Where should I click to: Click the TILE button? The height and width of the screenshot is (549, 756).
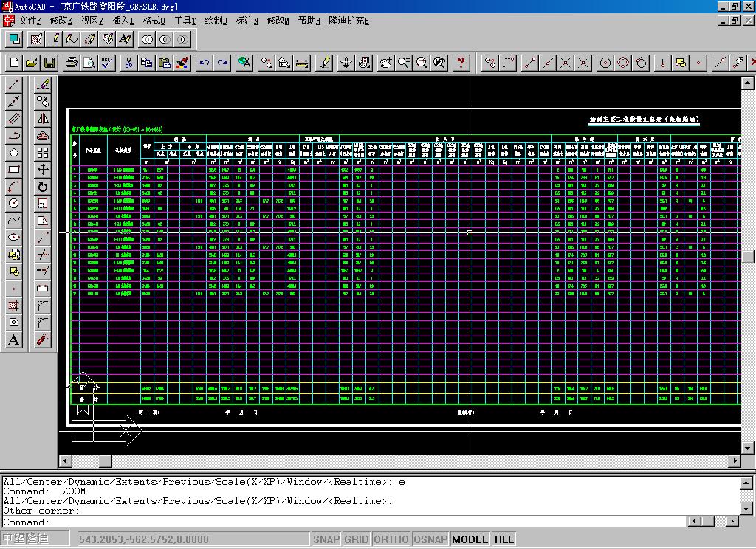[504, 539]
